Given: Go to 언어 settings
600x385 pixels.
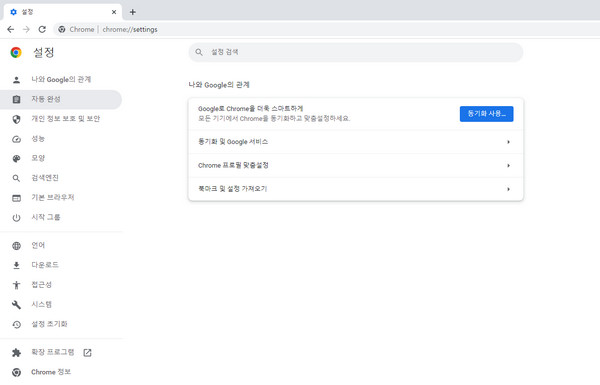Looking at the screenshot, I should click(61, 245).
